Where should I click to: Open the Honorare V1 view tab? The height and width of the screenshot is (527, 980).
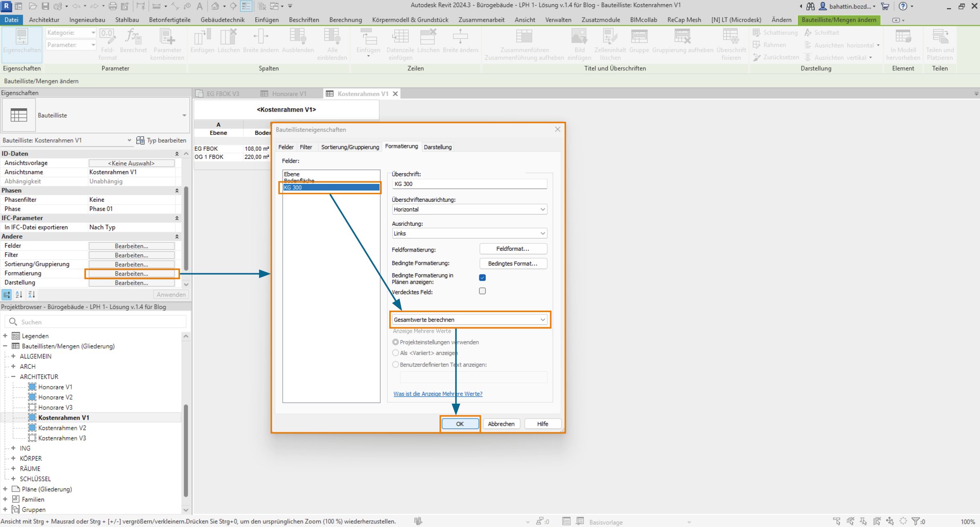(289, 94)
